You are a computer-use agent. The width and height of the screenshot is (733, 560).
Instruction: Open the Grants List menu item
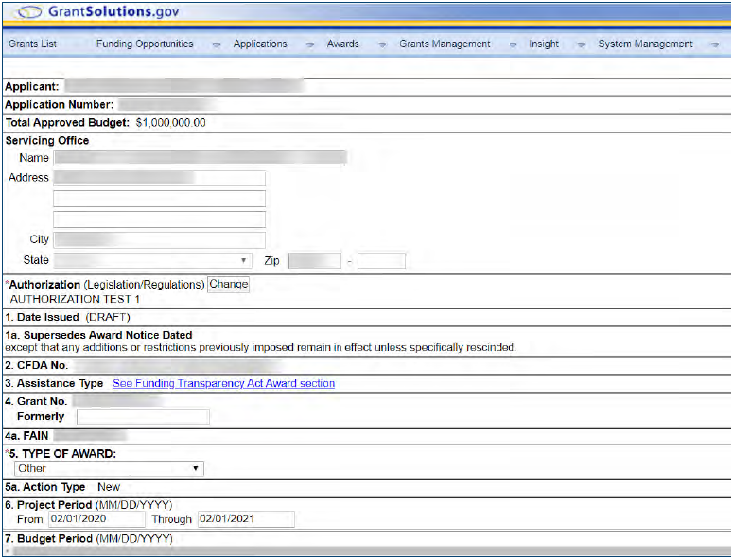point(32,44)
